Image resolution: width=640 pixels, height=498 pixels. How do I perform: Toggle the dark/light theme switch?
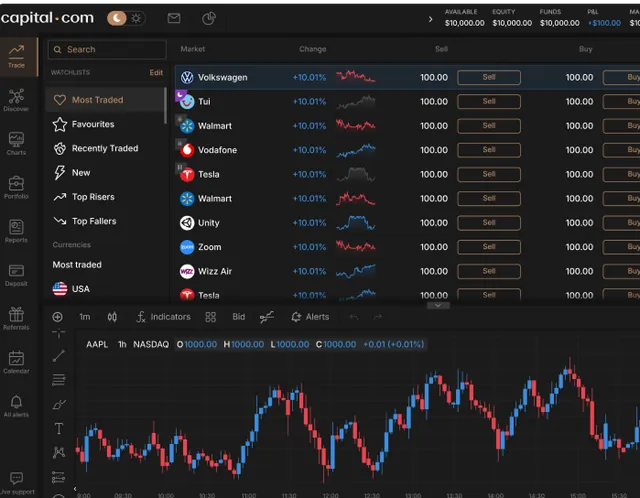(126, 18)
